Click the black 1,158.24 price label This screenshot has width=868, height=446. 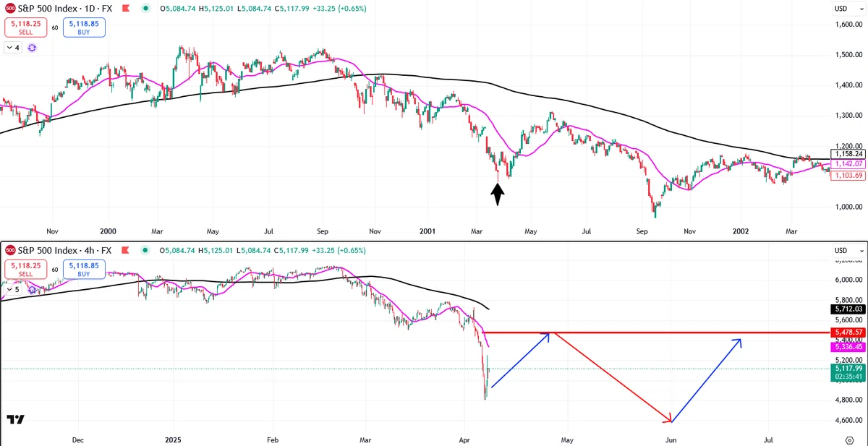(x=849, y=154)
